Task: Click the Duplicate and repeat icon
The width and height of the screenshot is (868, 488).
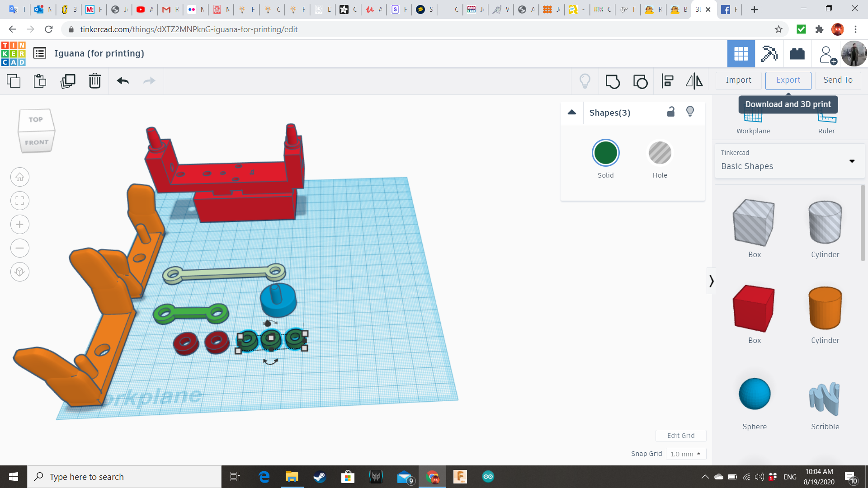Action: 68,81
